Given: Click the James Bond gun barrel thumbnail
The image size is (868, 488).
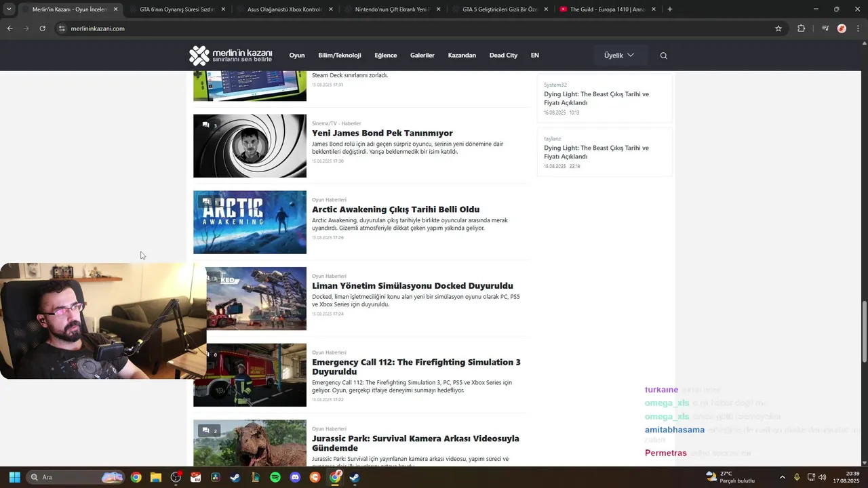Looking at the screenshot, I should tap(250, 146).
